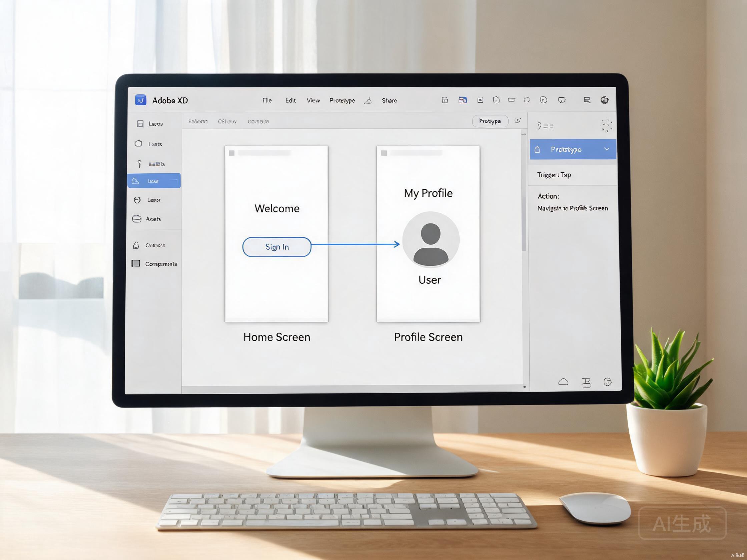Click the stacked list lines icon in top toolbar
Viewport: 747px width, 560px height.
pos(587,100)
